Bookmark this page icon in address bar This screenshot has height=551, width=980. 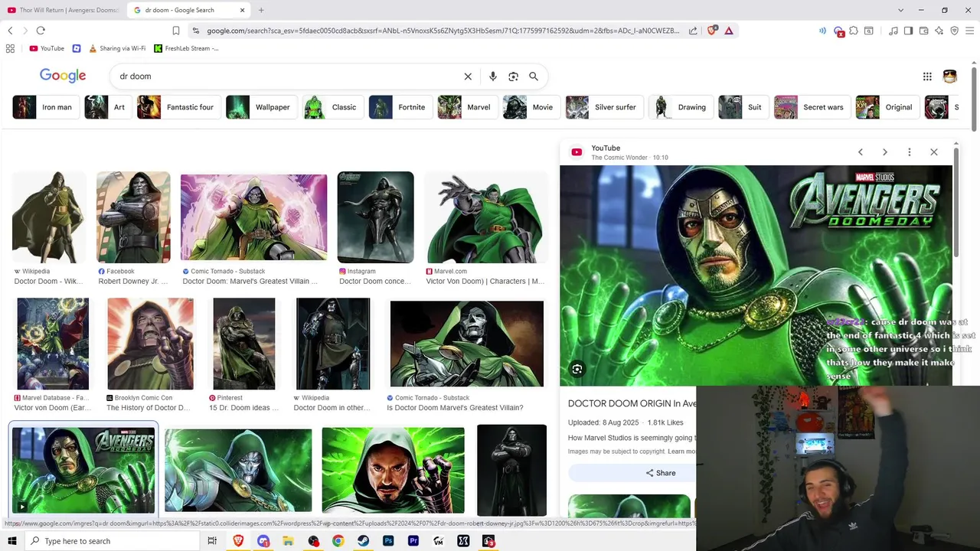tap(176, 31)
